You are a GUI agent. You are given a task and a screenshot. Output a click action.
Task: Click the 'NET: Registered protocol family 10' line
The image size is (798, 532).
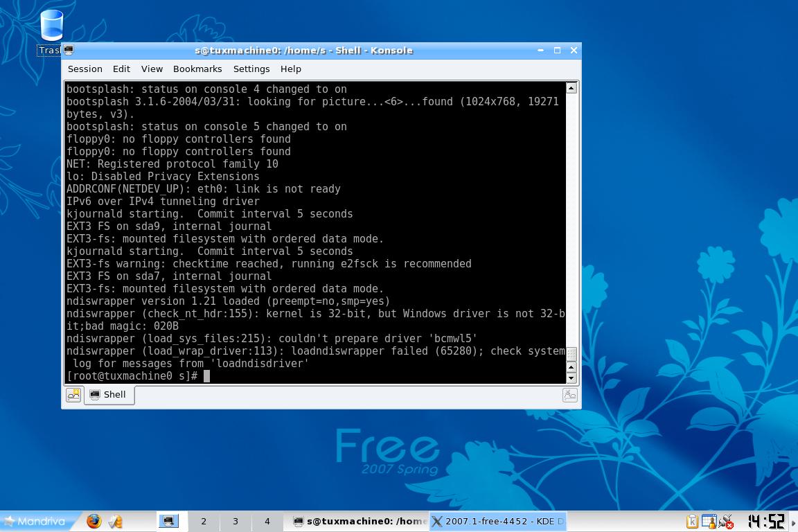click(172, 164)
